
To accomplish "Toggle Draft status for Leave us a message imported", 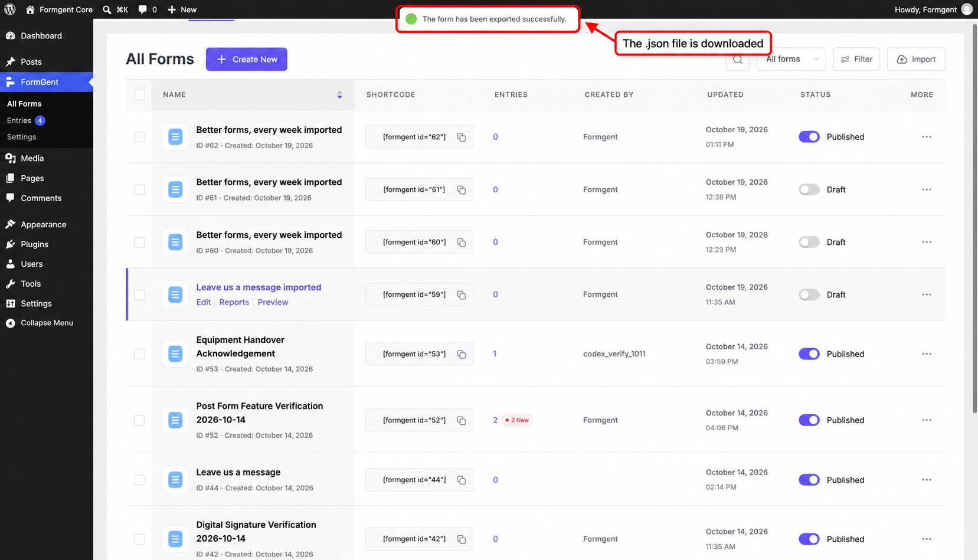I will tap(809, 294).
